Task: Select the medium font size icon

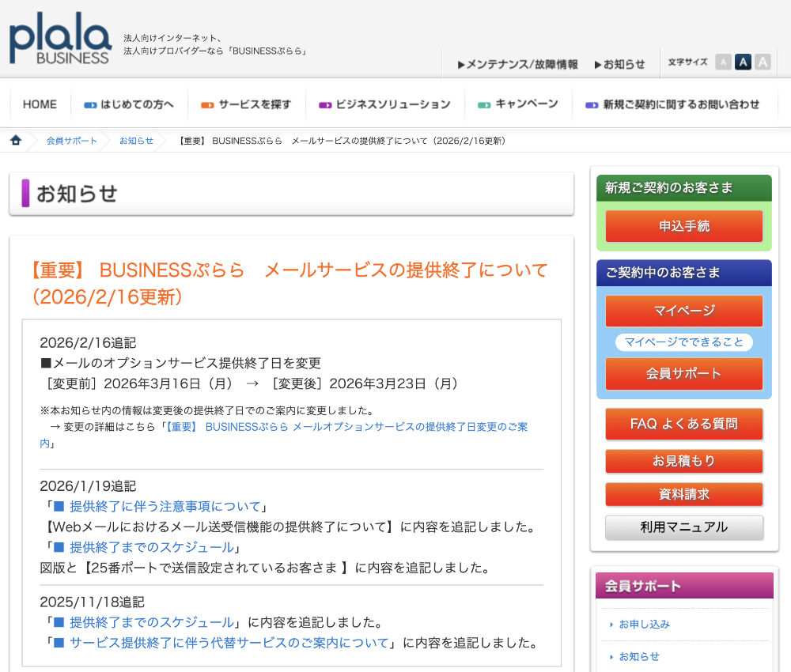Action: (x=743, y=62)
